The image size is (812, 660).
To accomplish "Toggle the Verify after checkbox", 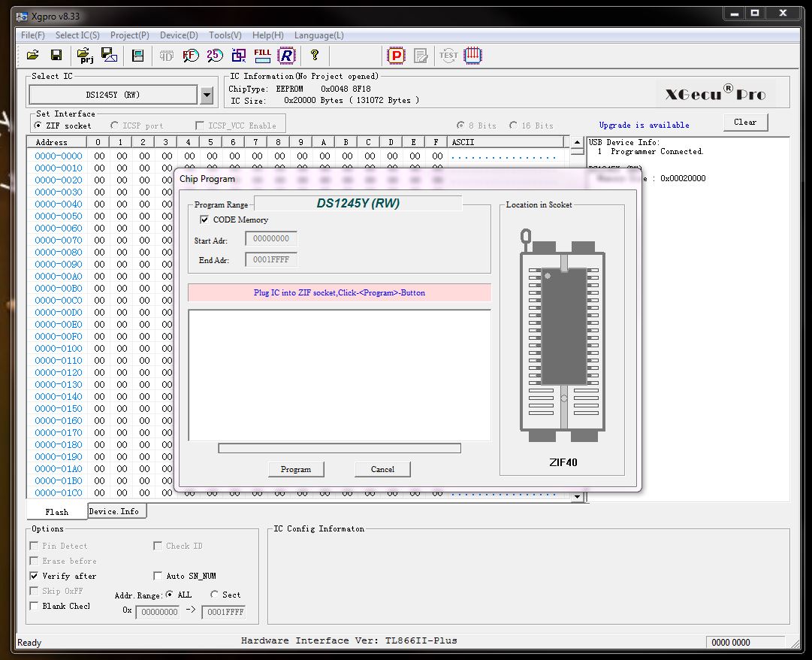I will pyautogui.click(x=35, y=576).
